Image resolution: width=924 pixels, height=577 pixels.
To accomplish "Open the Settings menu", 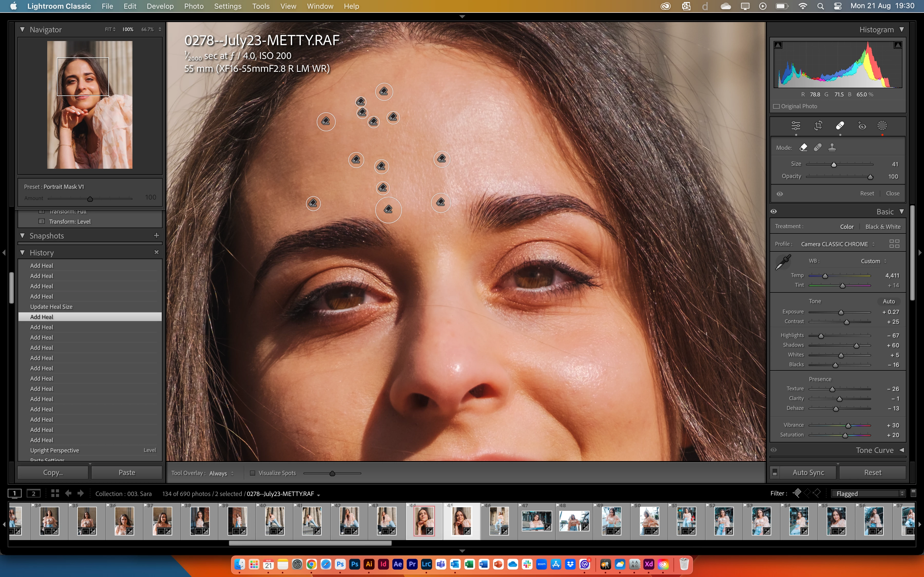I will (x=228, y=6).
